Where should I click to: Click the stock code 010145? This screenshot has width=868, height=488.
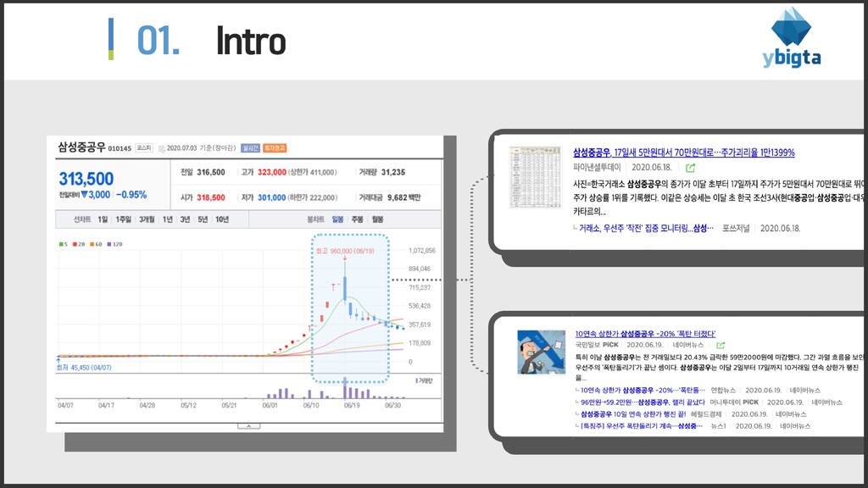point(120,149)
